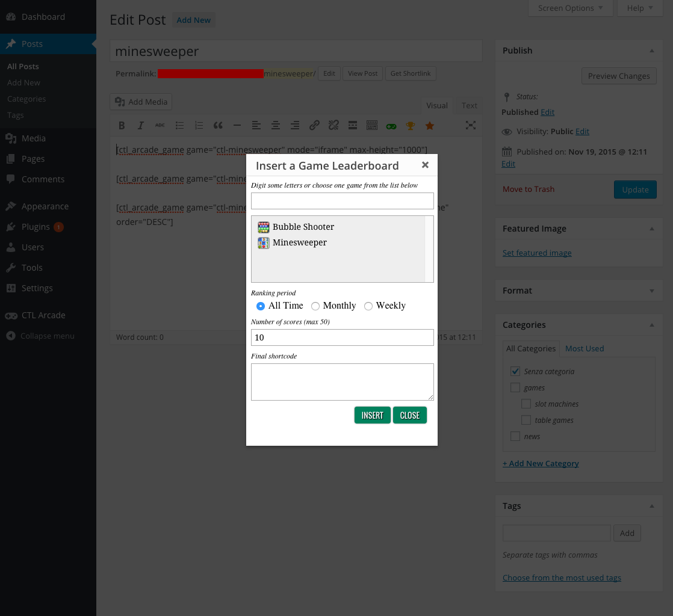Apply bold formatting in the editor
This screenshot has height=616, width=673.
pyautogui.click(x=122, y=125)
